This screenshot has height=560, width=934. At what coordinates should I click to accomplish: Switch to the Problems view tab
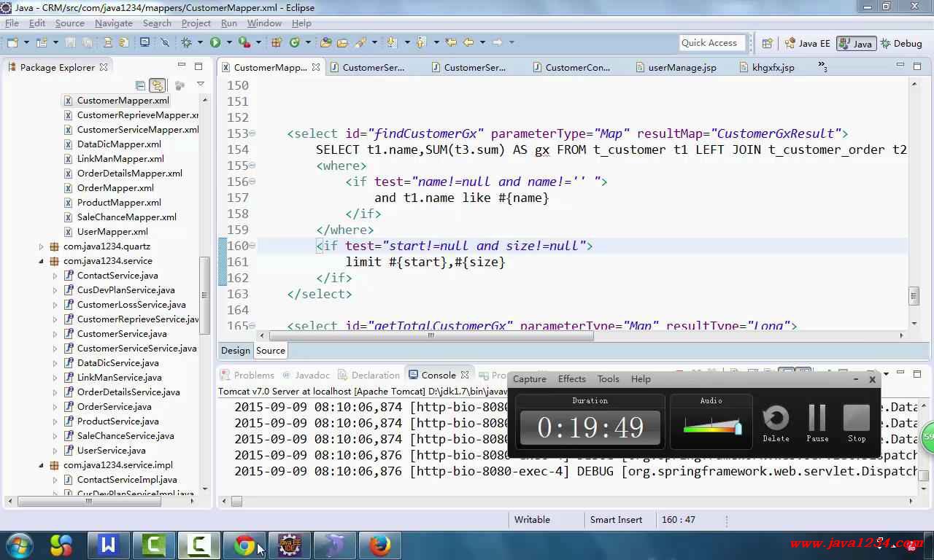pos(247,375)
